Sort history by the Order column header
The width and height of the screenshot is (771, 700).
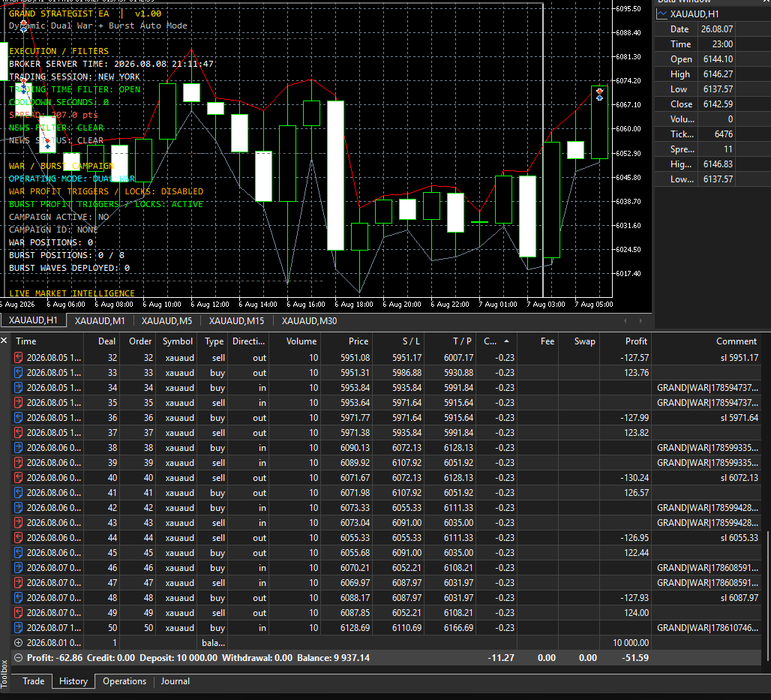[137, 341]
